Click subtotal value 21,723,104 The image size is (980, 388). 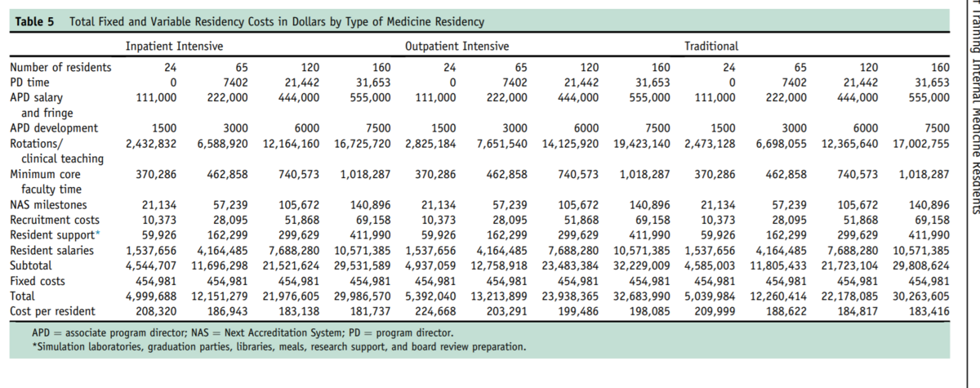coord(851,265)
